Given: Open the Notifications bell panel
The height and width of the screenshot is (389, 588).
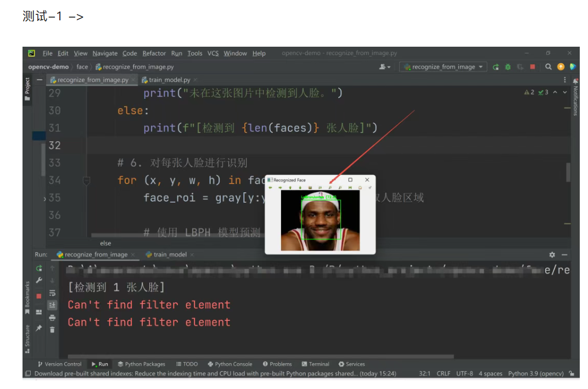Looking at the screenshot, I should click(x=575, y=81).
